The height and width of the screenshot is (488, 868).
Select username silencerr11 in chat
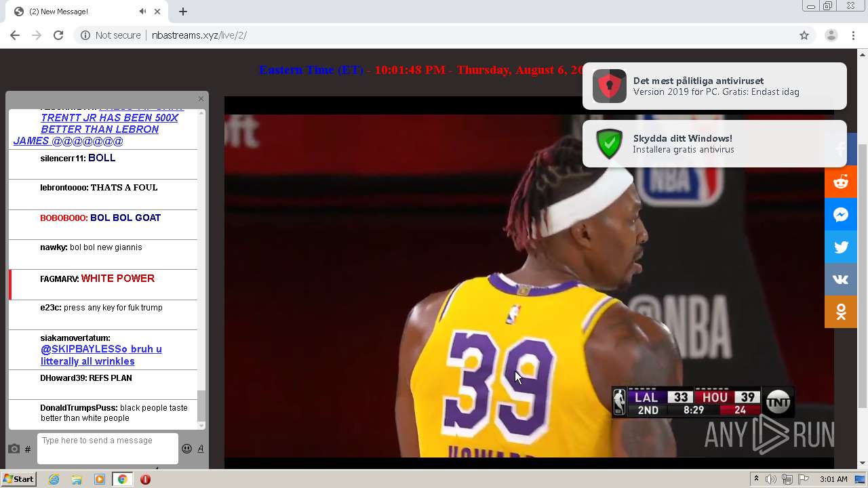point(62,158)
